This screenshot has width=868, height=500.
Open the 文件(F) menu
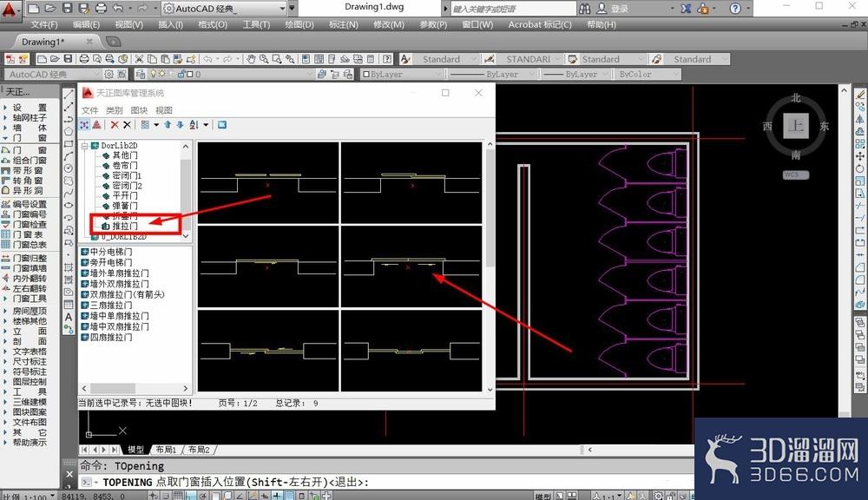tap(44, 25)
